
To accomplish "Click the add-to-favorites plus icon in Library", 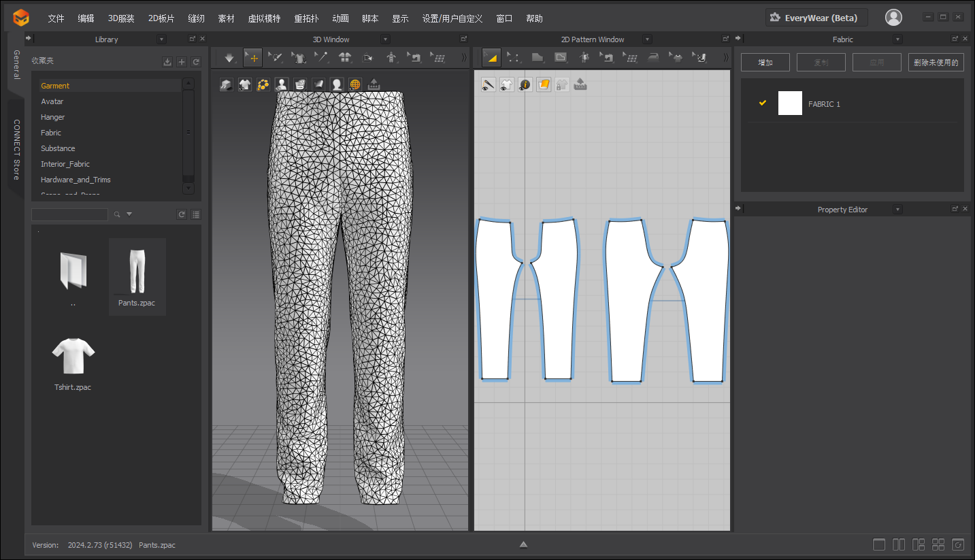I will pyautogui.click(x=182, y=62).
